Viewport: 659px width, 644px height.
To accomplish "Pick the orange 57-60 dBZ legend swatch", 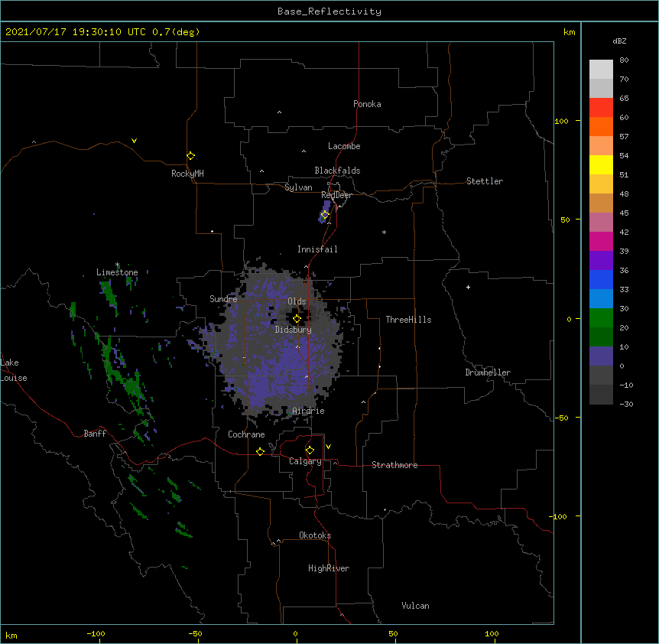I will (601, 126).
